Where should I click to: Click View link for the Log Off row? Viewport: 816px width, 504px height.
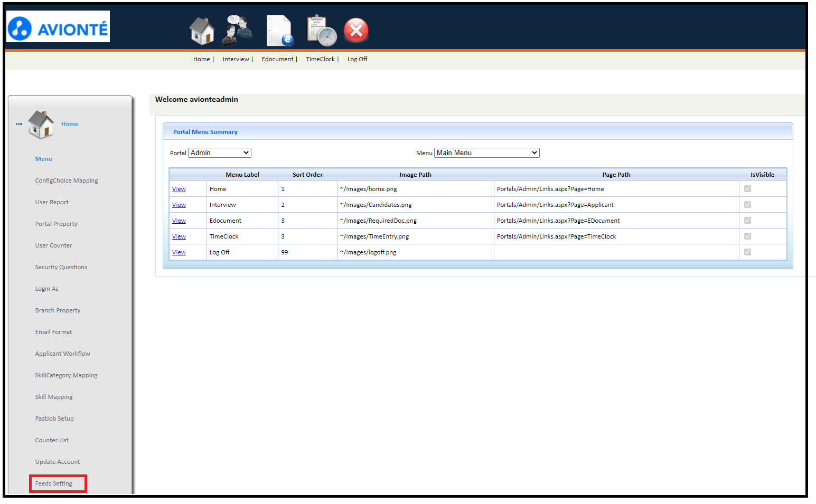point(179,252)
